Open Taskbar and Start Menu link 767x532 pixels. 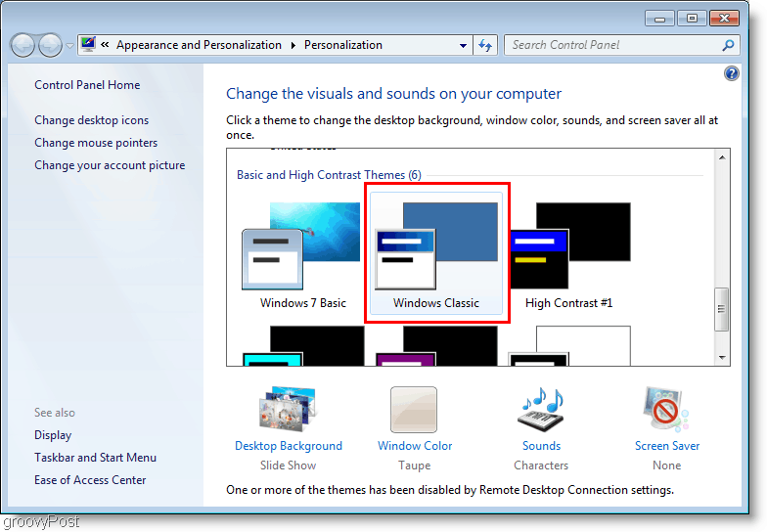[x=96, y=458]
